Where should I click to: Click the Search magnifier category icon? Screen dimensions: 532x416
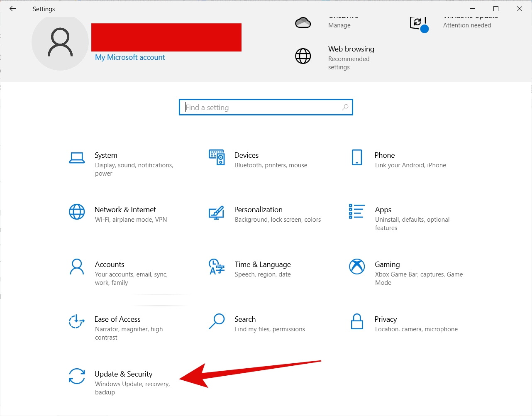click(x=217, y=321)
